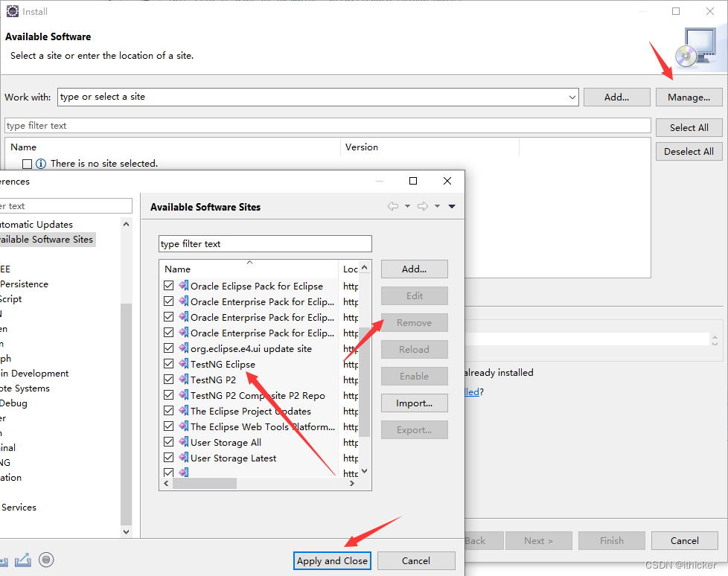Click the Name column header in Install window
Screen dimensions: 728x576
[173, 147]
